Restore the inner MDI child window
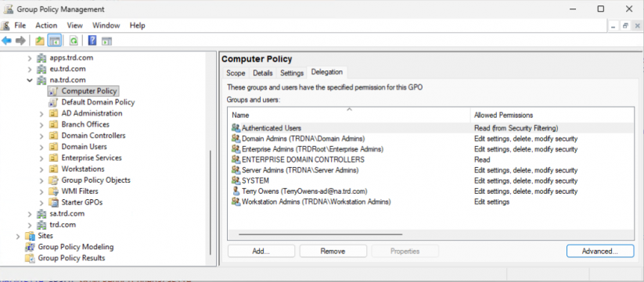644x282 pixels. pos(625,26)
